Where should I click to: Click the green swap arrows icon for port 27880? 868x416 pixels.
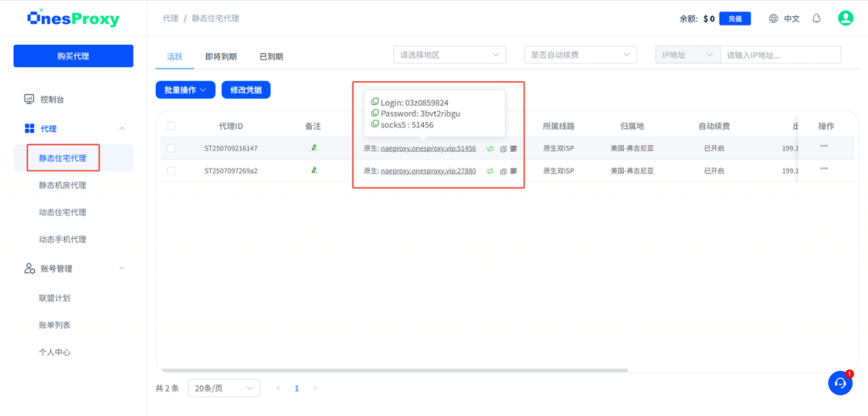click(x=490, y=171)
